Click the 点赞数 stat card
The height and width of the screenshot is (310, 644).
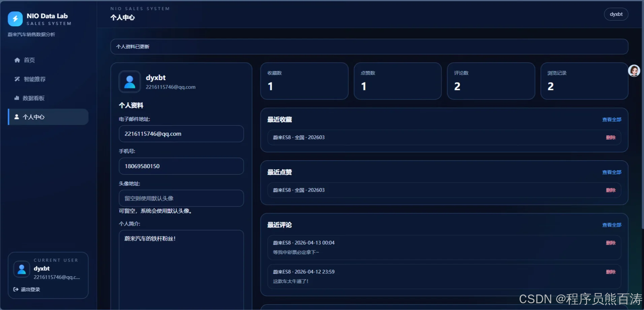(398, 81)
